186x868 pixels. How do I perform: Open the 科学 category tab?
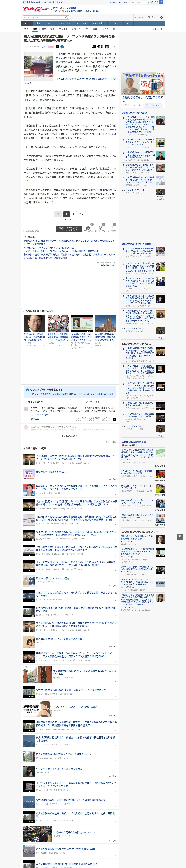(95, 29)
